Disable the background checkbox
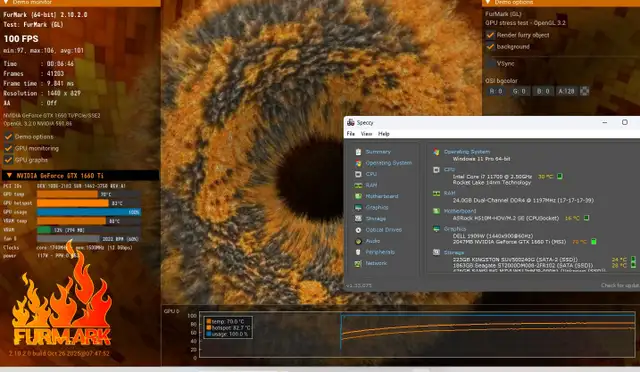Viewport: 640px width, 372px height. click(490, 47)
